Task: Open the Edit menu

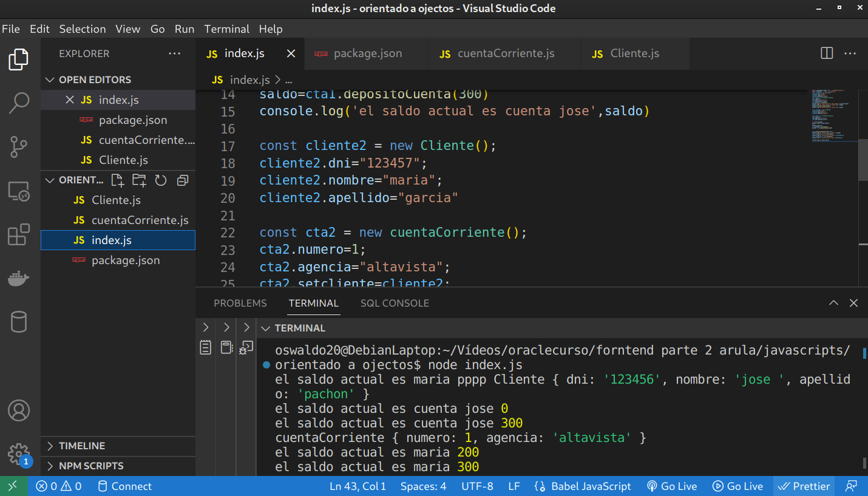Action: 40,29
